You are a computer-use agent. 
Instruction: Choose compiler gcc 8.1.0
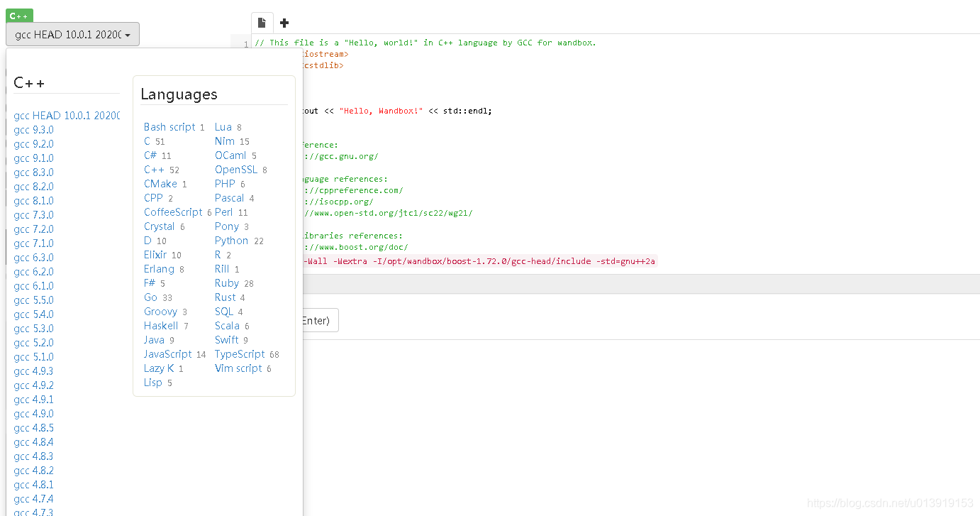tap(33, 201)
